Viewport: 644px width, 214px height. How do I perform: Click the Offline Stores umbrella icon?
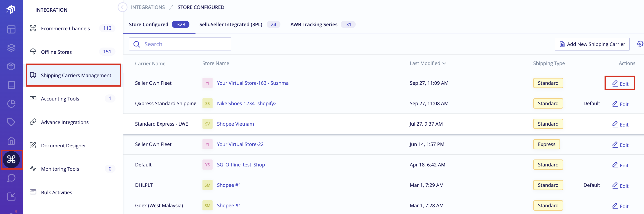click(33, 52)
